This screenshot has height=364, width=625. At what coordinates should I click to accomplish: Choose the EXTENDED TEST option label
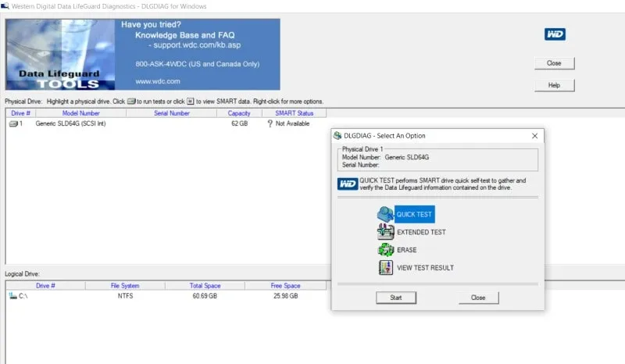pos(421,232)
